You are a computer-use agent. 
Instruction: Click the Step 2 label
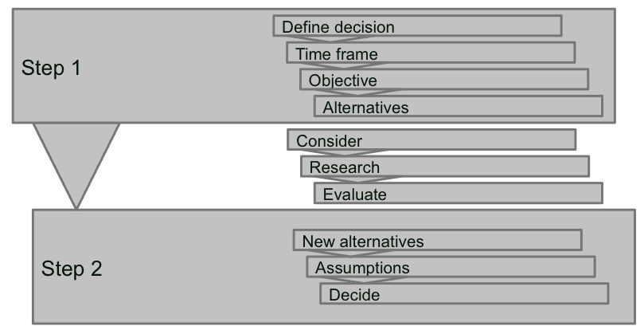pyautogui.click(x=72, y=268)
